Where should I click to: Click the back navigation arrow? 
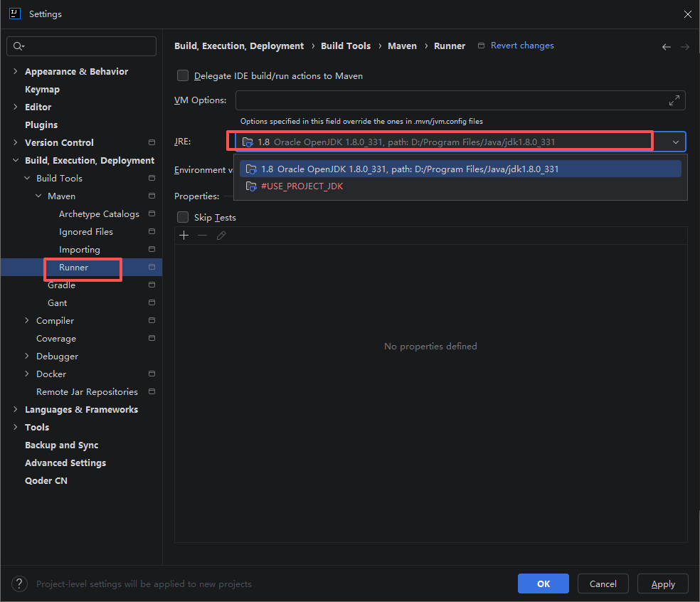666,47
